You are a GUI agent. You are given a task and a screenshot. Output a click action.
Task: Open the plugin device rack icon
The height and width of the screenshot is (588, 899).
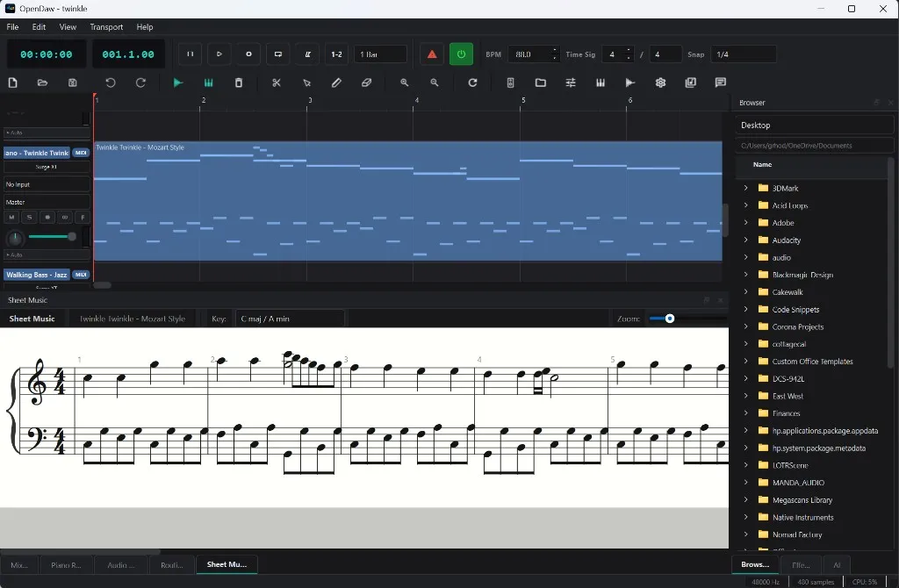click(510, 82)
